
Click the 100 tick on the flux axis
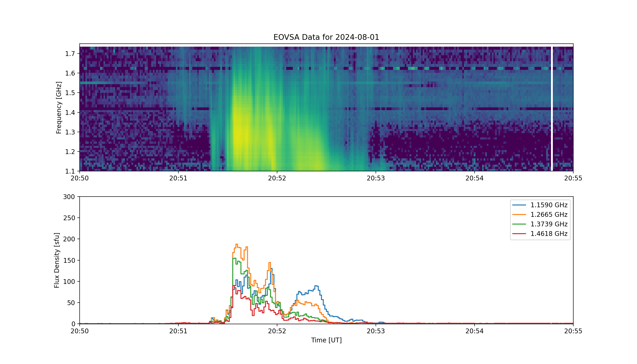tap(69, 282)
